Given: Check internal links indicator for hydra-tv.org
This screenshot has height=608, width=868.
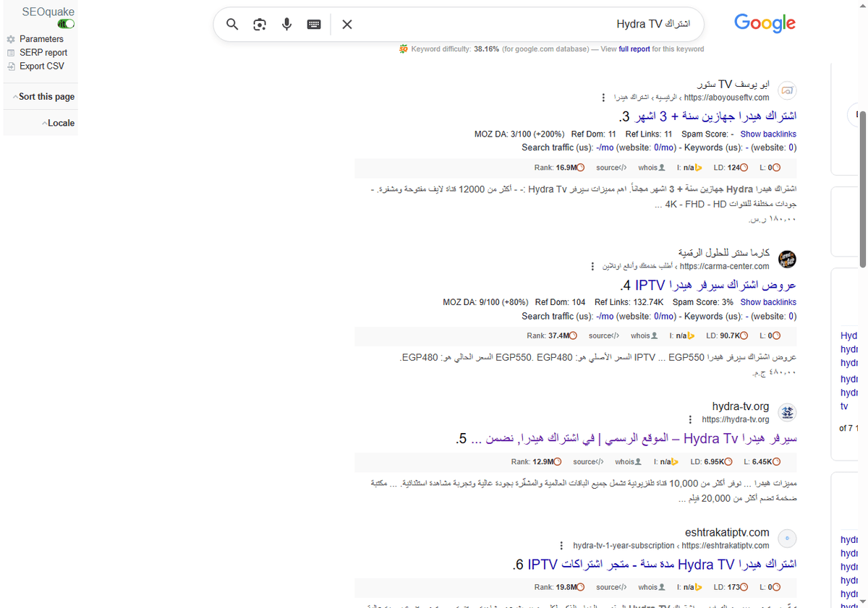Looking at the screenshot, I should [x=665, y=461].
